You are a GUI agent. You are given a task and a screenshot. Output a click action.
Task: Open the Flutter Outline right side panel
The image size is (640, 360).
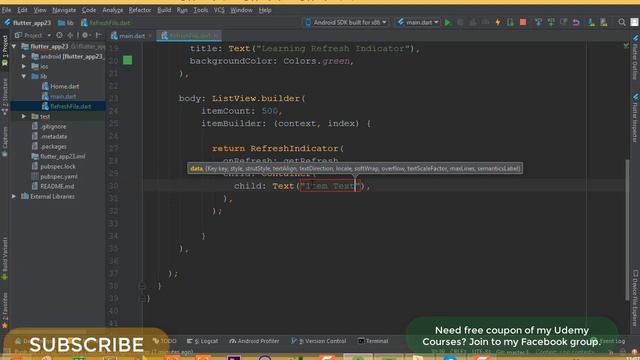click(x=635, y=57)
